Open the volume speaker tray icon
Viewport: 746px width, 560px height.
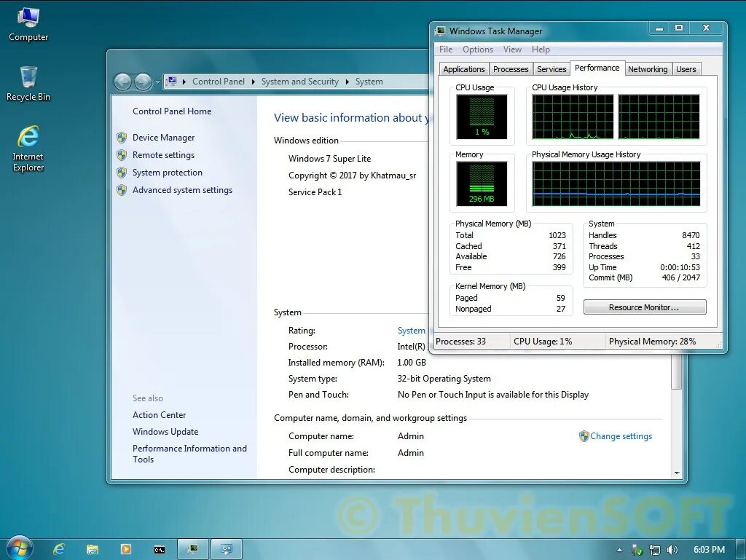[672, 550]
